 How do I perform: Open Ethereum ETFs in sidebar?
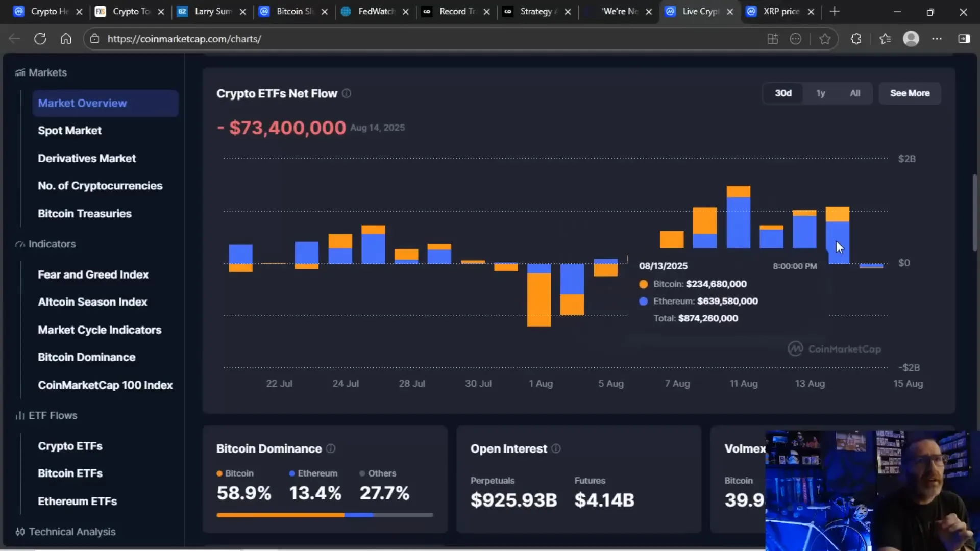pyautogui.click(x=77, y=502)
